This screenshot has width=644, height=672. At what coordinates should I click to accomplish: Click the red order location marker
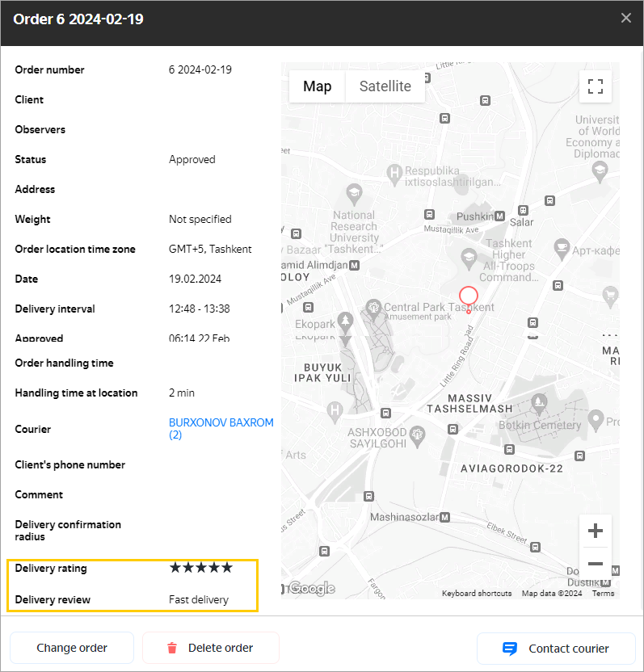(468, 296)
